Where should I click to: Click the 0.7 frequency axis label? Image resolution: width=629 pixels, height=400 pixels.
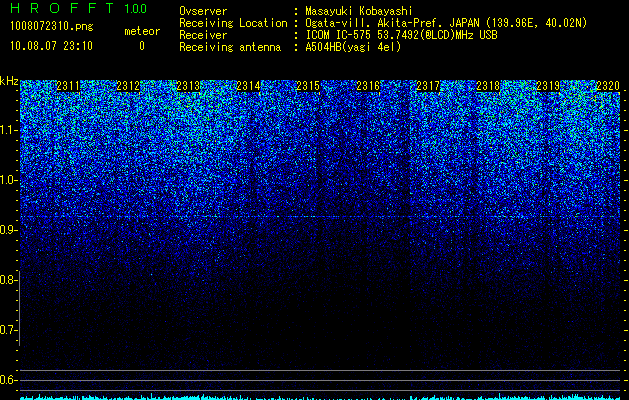(x=8, y=330)
